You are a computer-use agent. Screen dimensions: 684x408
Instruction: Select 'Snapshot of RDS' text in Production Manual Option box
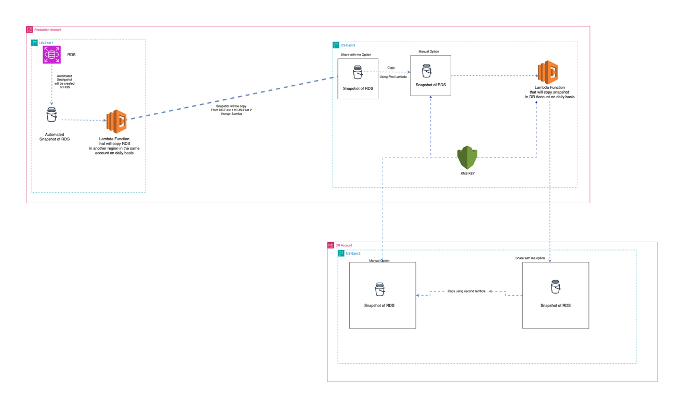pos(431,85)
